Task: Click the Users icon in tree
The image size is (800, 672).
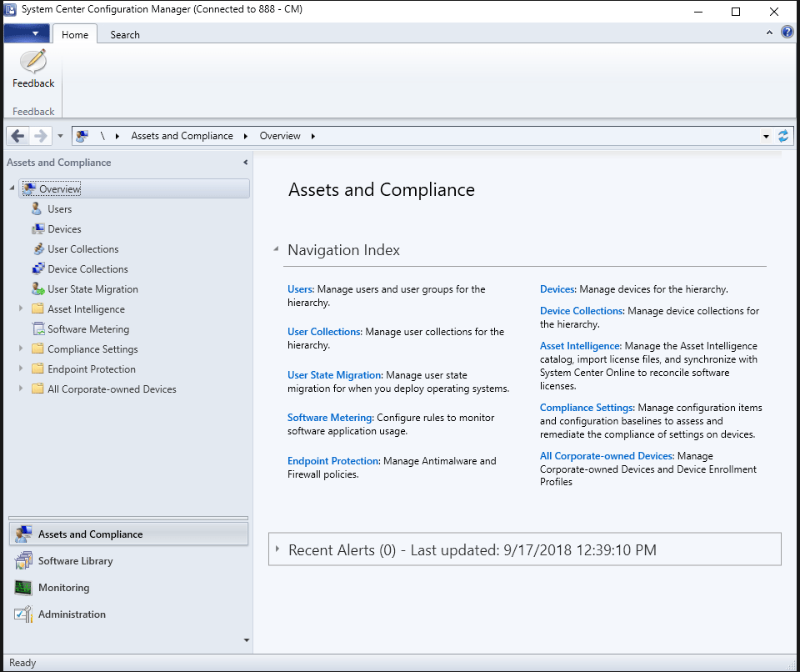Action: click(37, 208)
